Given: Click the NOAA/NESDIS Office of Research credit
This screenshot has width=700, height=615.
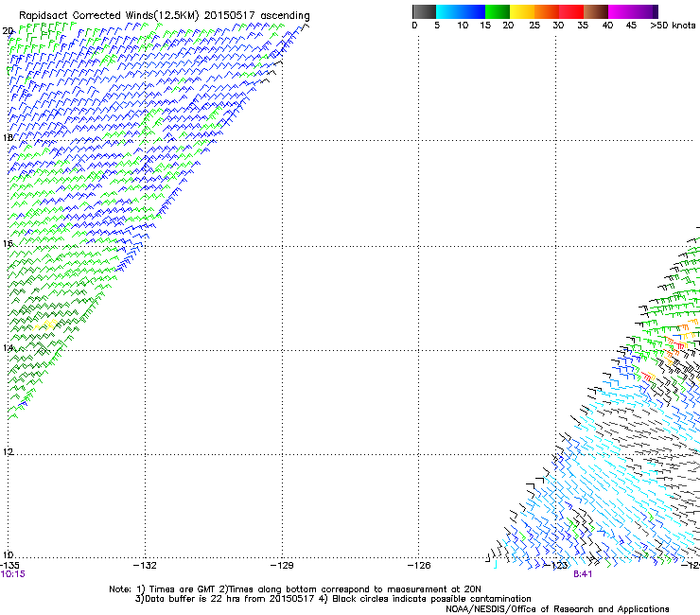Looking at the screenshot, I should point(557,609).
